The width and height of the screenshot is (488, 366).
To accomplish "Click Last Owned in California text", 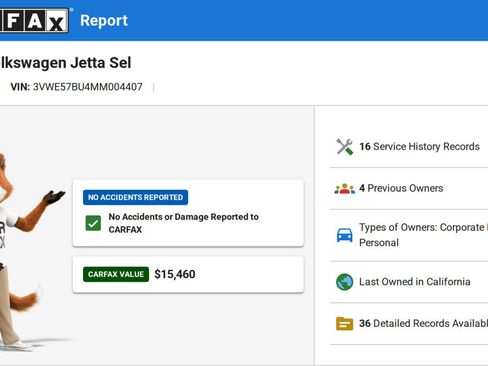I will pyautogui.click(x=415, y=282).
